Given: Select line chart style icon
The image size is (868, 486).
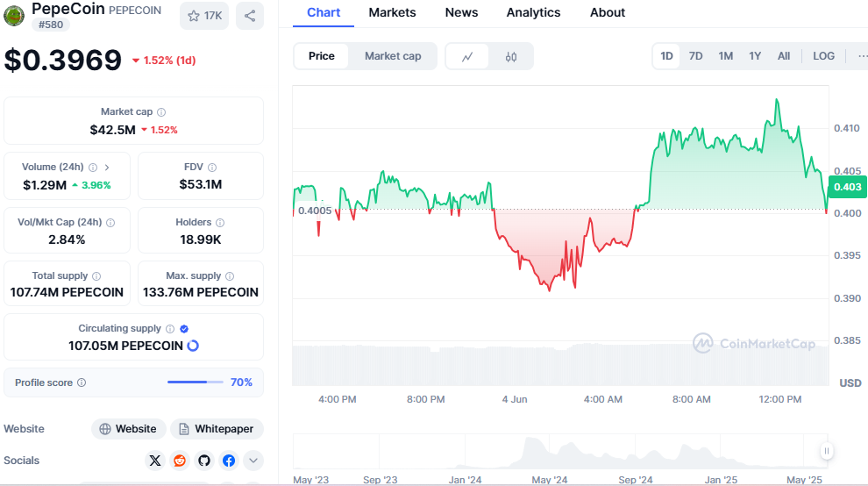Looking at the screenshot, I should coord(467,56).
